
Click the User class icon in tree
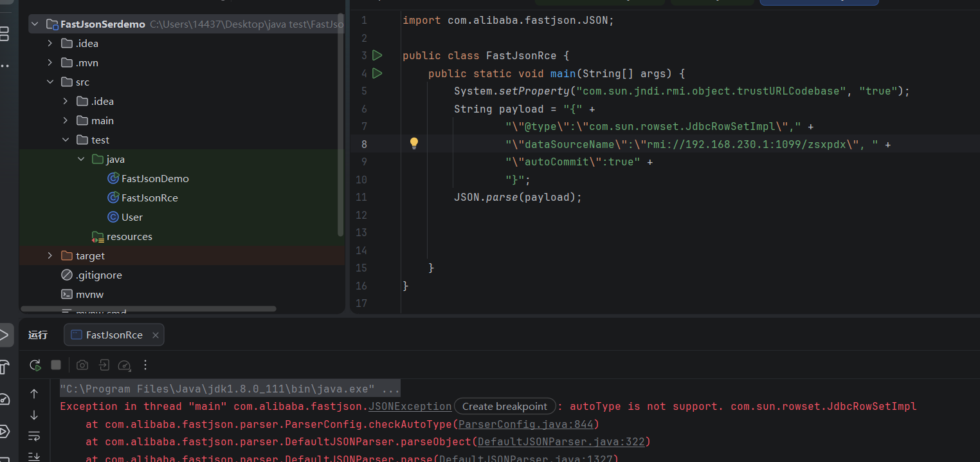pyautogui.click(x=113, y=217)
